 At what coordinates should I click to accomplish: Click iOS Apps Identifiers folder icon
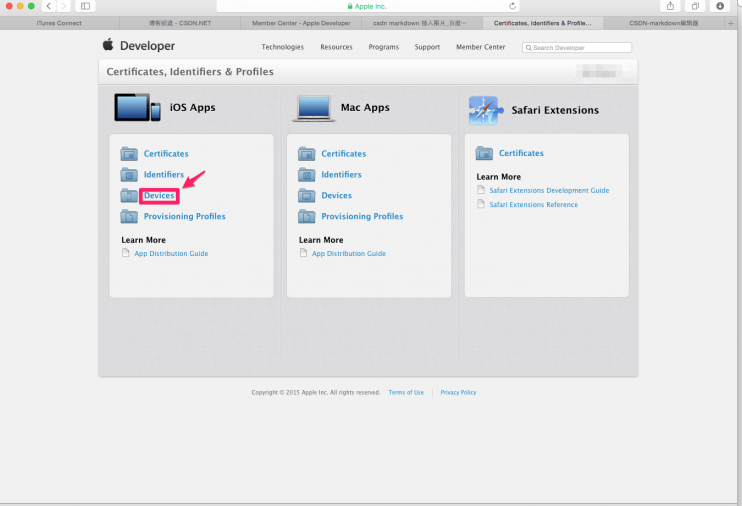(x=129, y=174)
